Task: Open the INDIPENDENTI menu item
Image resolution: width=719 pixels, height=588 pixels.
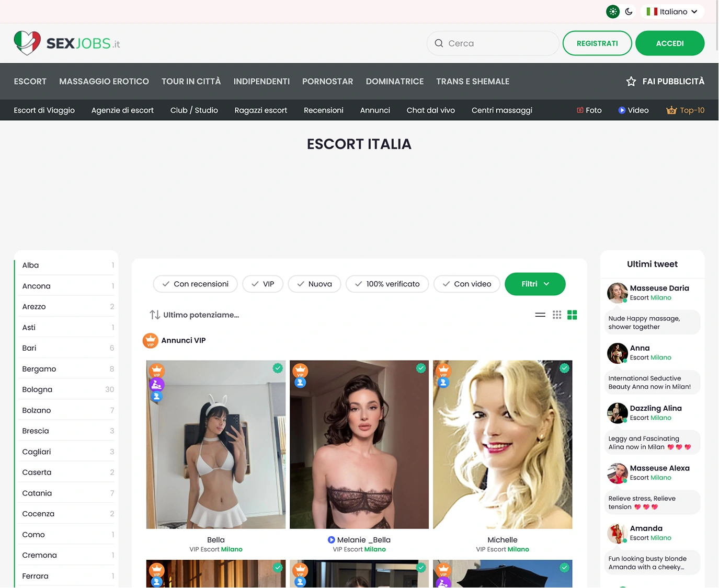Action: [261, 82]
